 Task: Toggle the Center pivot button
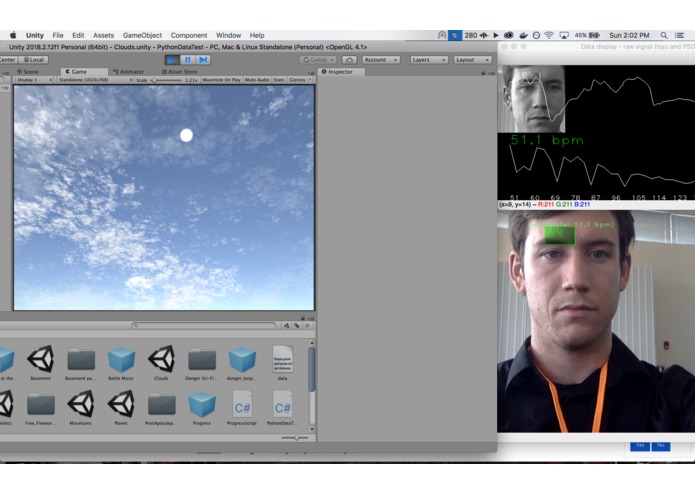(8, 60)
